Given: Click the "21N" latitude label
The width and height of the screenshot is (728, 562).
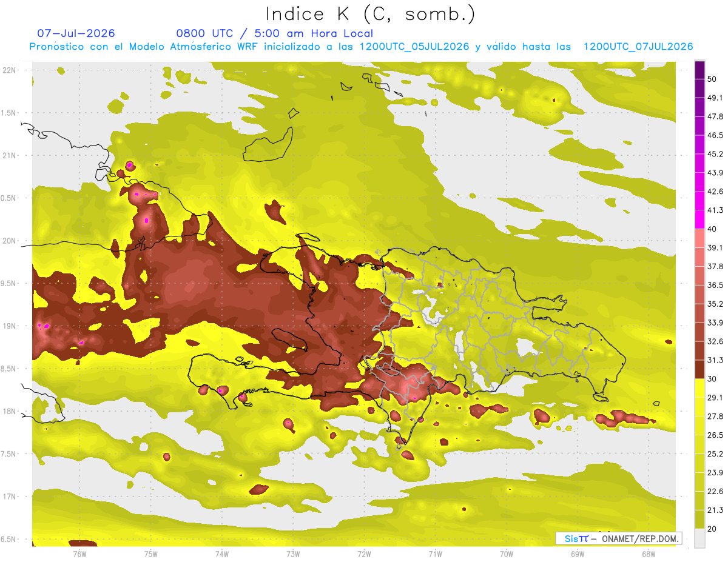Looking at the screenshot, I should point(9,155).
